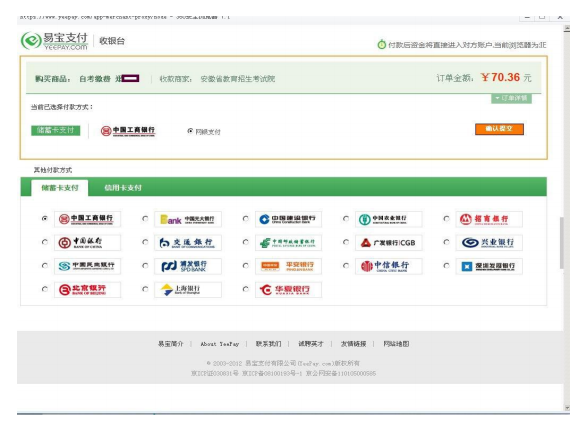Click ICBC bank logo in bank grid
The height and width of the screenshot is (434, 579).
88,219
